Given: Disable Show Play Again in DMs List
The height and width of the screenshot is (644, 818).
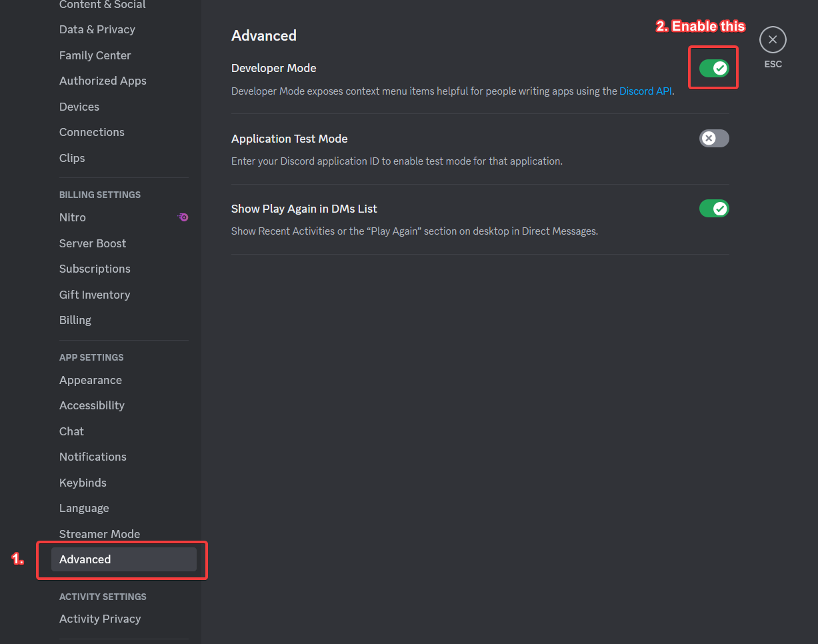Looking at the screenshot, I should pos(714,209).
